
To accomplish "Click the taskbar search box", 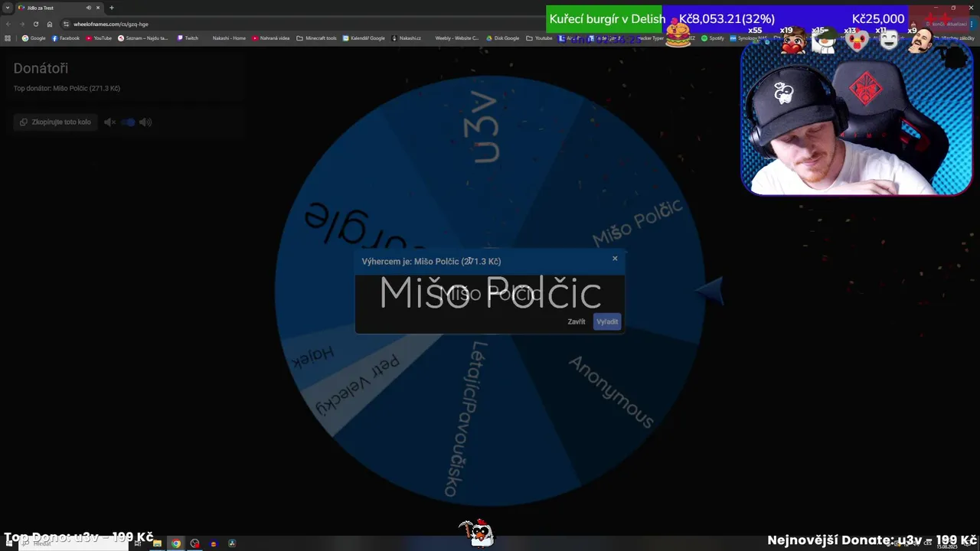I will pos(73,543).
